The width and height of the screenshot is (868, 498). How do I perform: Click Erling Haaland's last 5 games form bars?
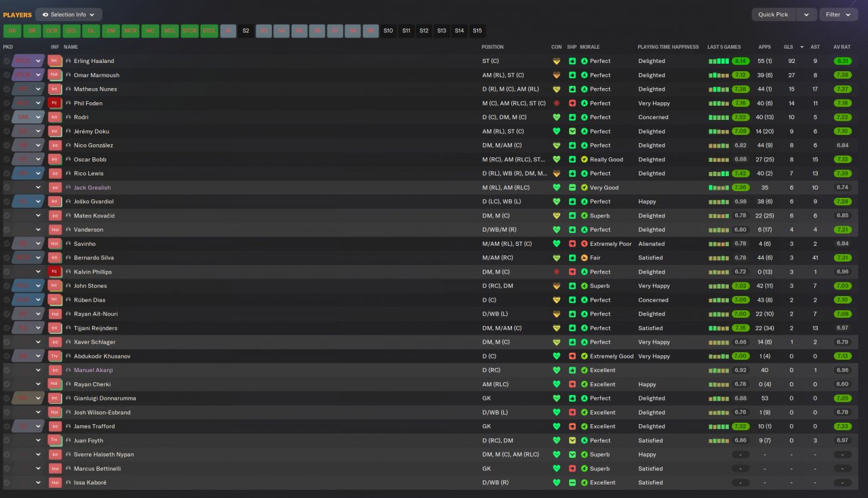pyautogui.click(x=718, y=61)
